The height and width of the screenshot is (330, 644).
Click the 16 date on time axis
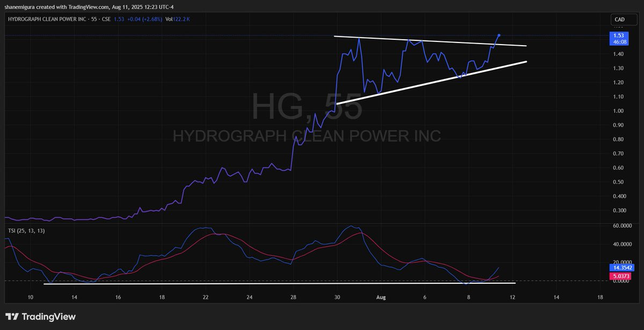point(118,297)
